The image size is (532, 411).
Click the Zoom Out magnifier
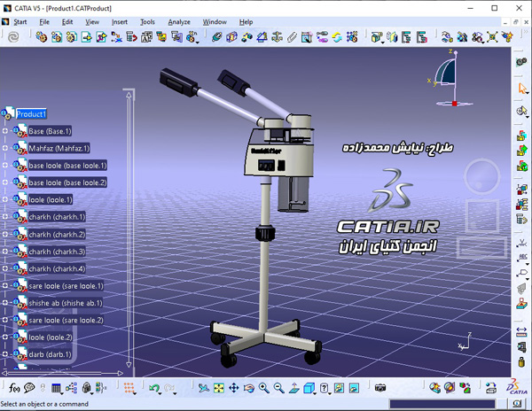pos(279,388)
